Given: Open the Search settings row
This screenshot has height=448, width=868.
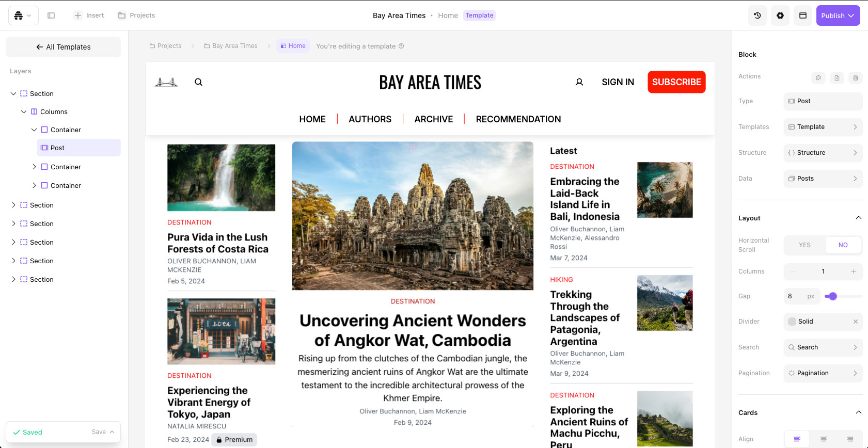Looking at the screenshot, I should [823, 347].
